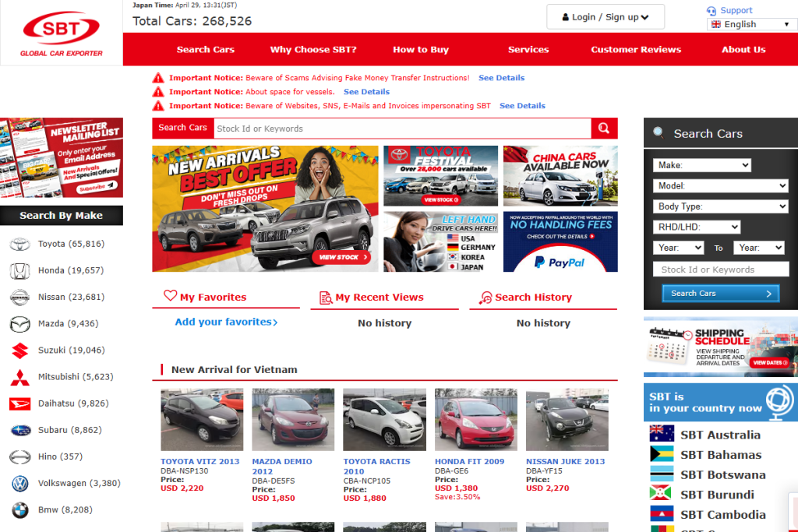Viewport: 798px width, 532px height.
Task: Click the Botswana flag icon
Action: click(x=662, y=474)
